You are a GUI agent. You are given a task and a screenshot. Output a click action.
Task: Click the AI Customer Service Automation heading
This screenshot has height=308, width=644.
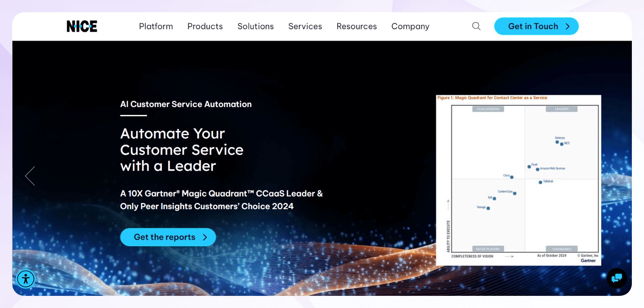(x=186, y=104)
